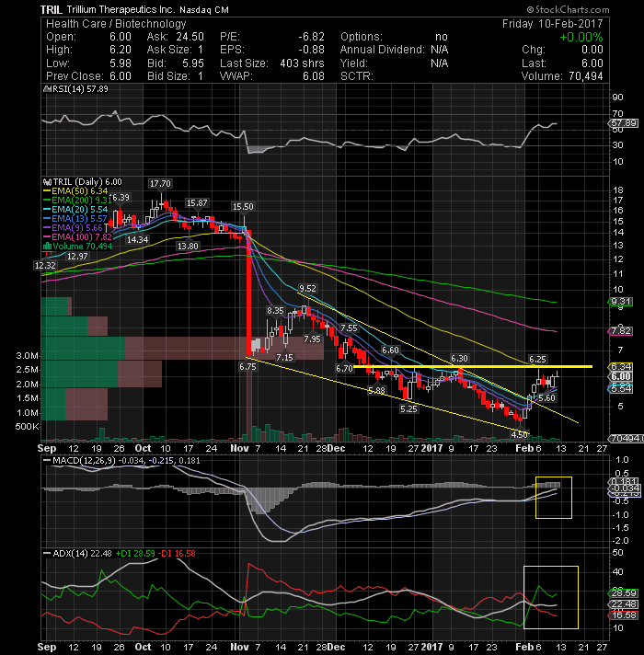Click the green 9.31 tag on price axis
Viewport: 644px width, 655px height.
621,302
